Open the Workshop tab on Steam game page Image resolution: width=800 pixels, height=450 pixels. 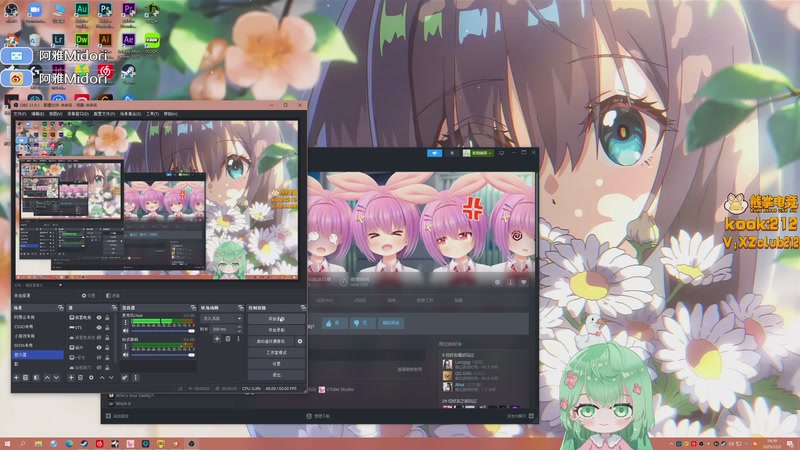click(x=425, y=300)
